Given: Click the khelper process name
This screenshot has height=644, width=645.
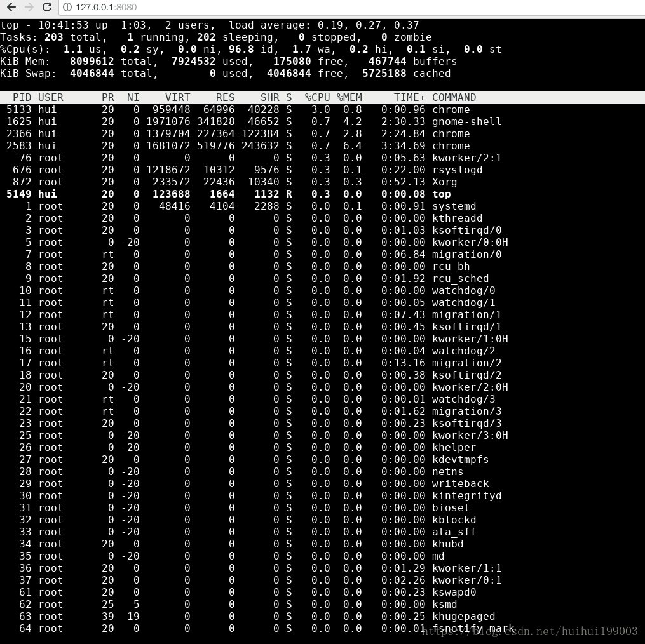Looking at the screenshot, I should (454, 447).
